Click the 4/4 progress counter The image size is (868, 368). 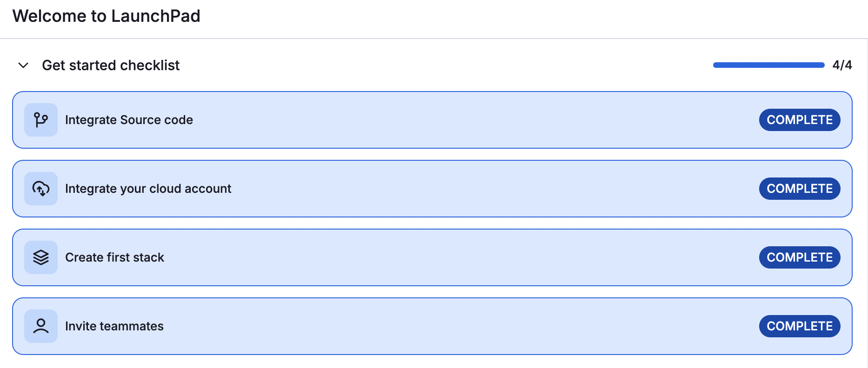(842, 65)
